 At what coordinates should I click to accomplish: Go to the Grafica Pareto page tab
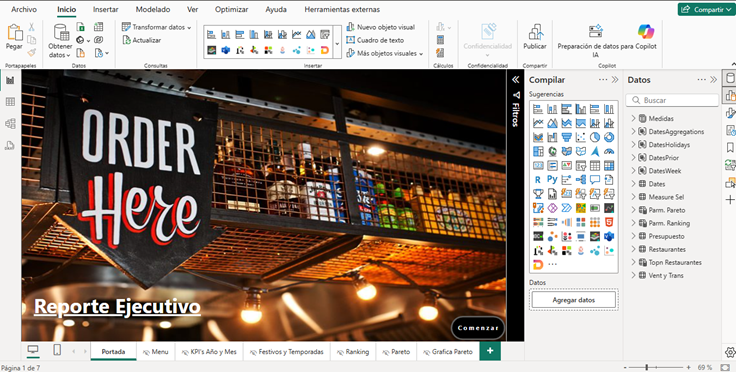pos(448,352)
